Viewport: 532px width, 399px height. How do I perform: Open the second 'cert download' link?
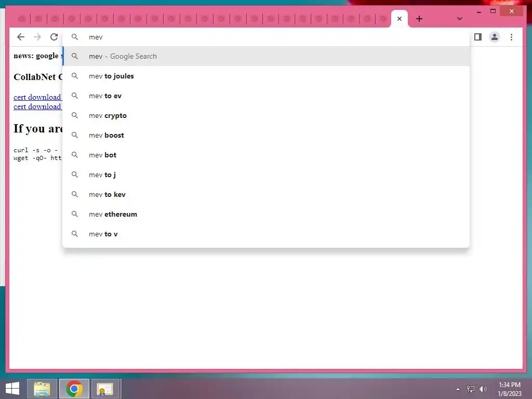37,107
